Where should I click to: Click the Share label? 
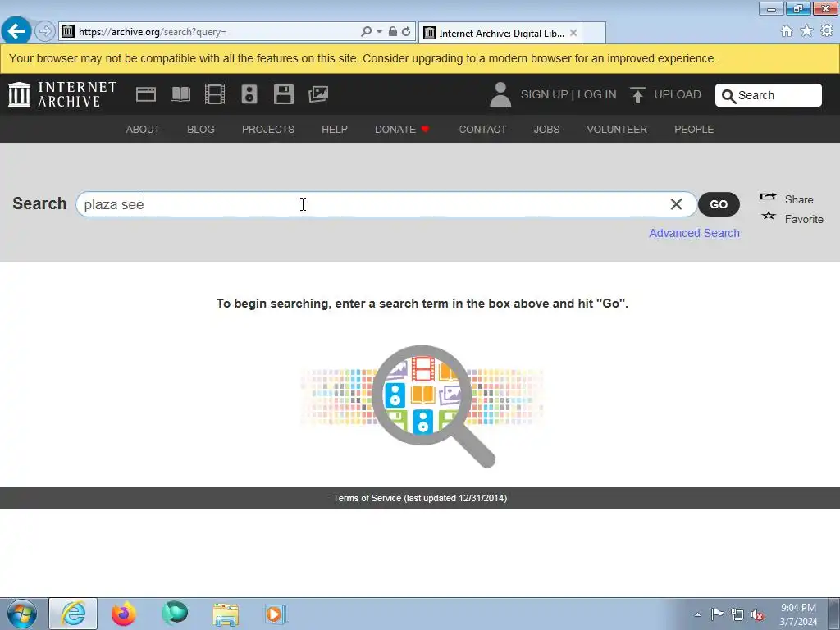coord(799,199)
